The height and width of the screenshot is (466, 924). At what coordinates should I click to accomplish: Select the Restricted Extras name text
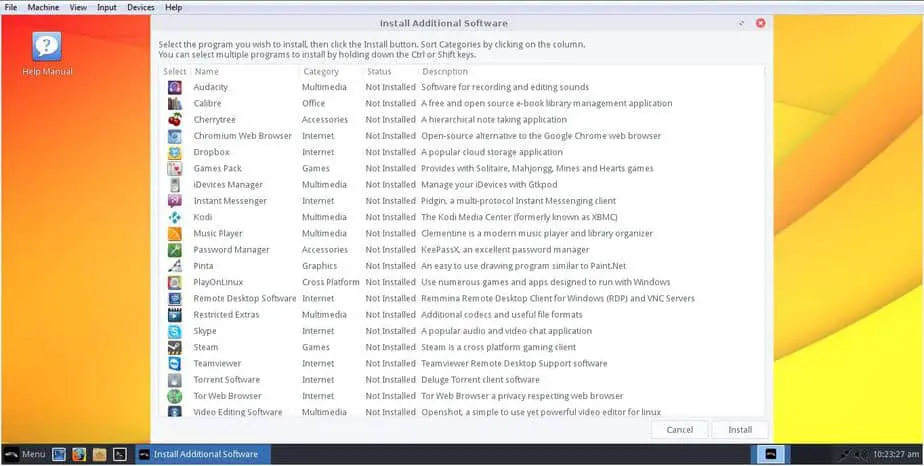pos(226,315)
